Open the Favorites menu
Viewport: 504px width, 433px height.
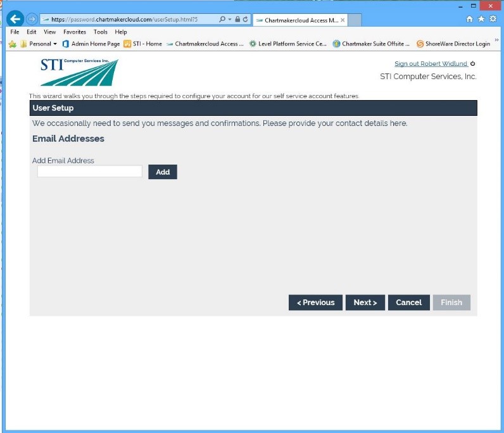pos(74,32)
